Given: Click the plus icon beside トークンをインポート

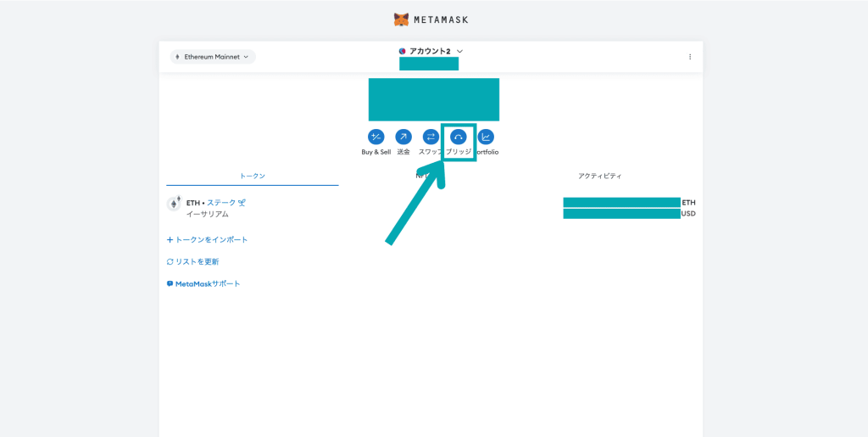Looking at the screenshot, I should click(x=170, y=240).
